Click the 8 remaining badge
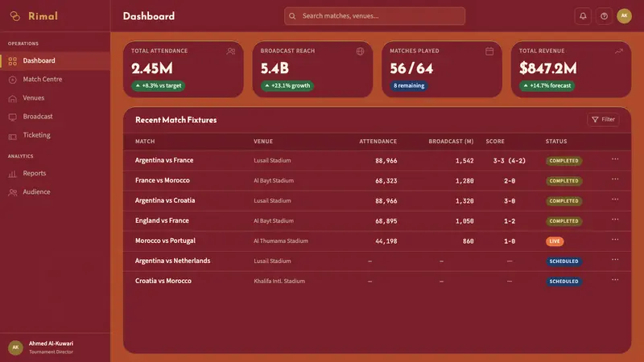Viewport: 644px width, 362px height. tap(409, 86)
